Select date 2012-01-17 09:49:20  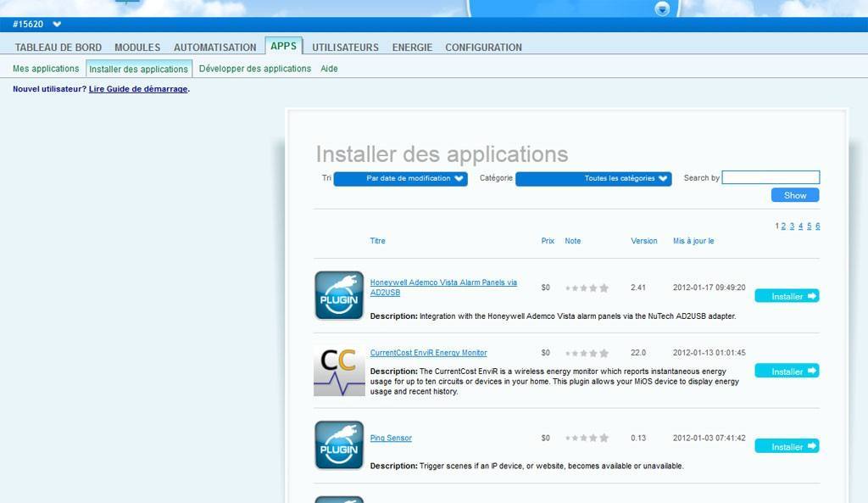pyautogui.click(x=709, y=288)
